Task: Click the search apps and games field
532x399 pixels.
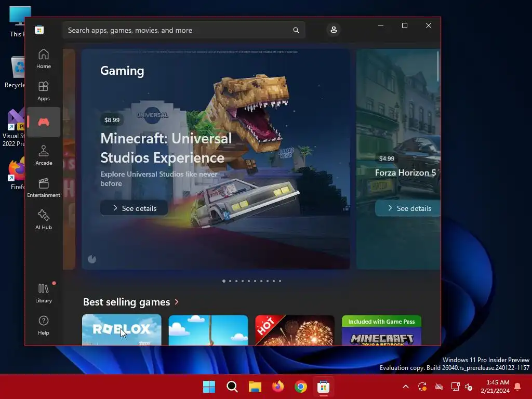Action: [184, 30]
